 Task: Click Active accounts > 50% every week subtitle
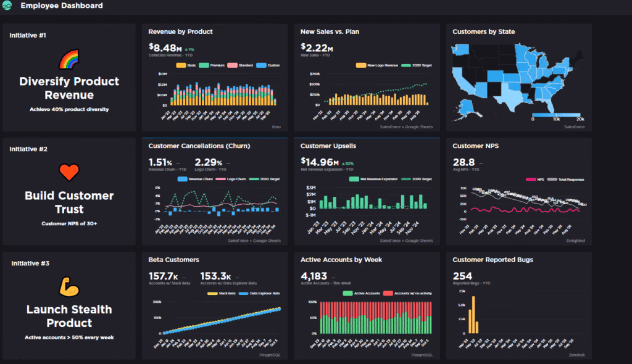(x=69, y=337)
